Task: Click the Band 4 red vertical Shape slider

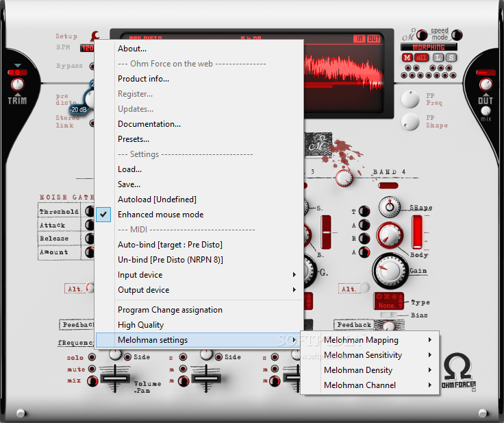Action: coord(417,232)
